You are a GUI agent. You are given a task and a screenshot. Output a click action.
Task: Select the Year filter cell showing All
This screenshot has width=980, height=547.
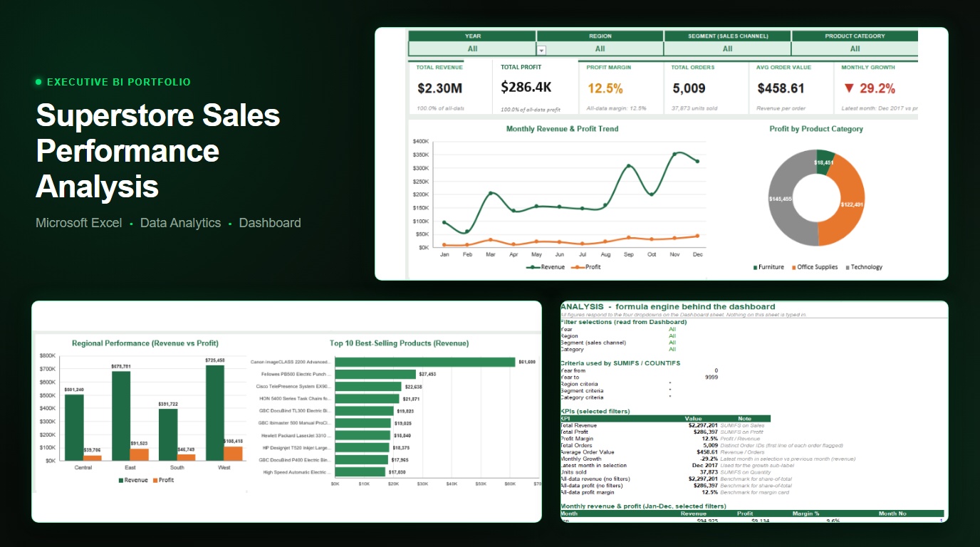pyautogui.click(x=472, y=48)
